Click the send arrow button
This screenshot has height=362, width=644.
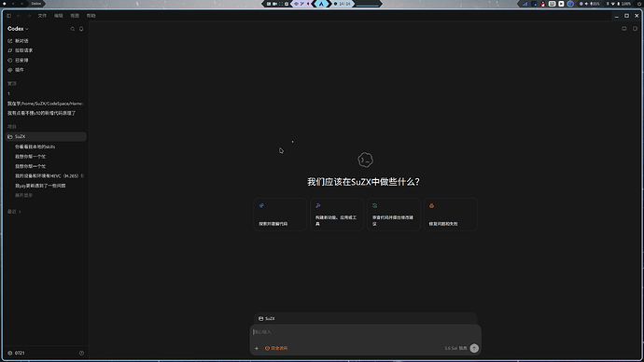[x=474, y=348]
